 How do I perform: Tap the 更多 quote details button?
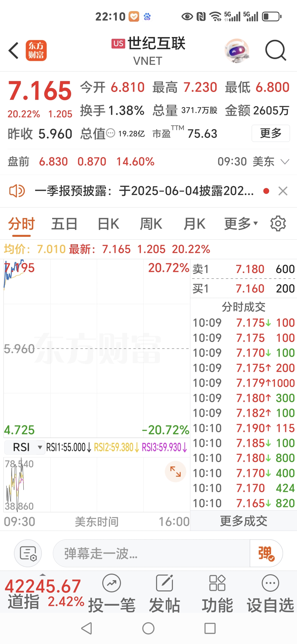point(271,133)
